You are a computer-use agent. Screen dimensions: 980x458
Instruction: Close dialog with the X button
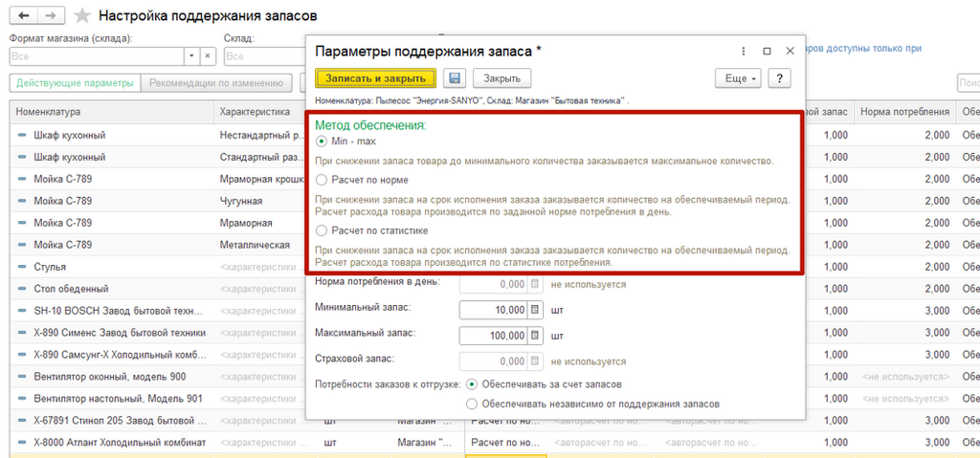point(790,52)
